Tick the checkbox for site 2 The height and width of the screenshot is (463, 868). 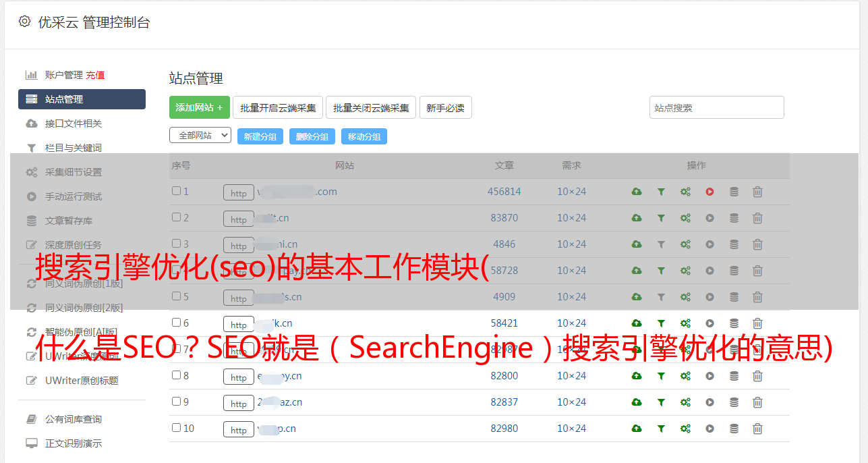pos(176,217)
